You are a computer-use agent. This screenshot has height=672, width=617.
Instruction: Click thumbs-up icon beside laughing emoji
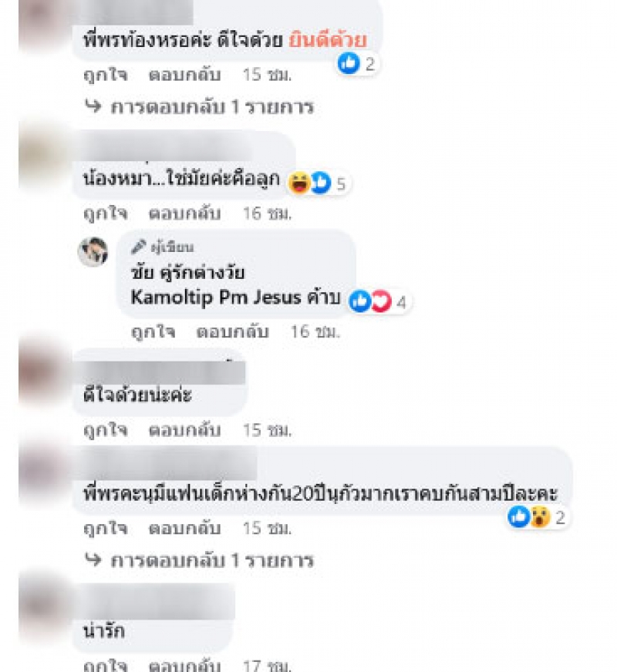coord(321,183)
